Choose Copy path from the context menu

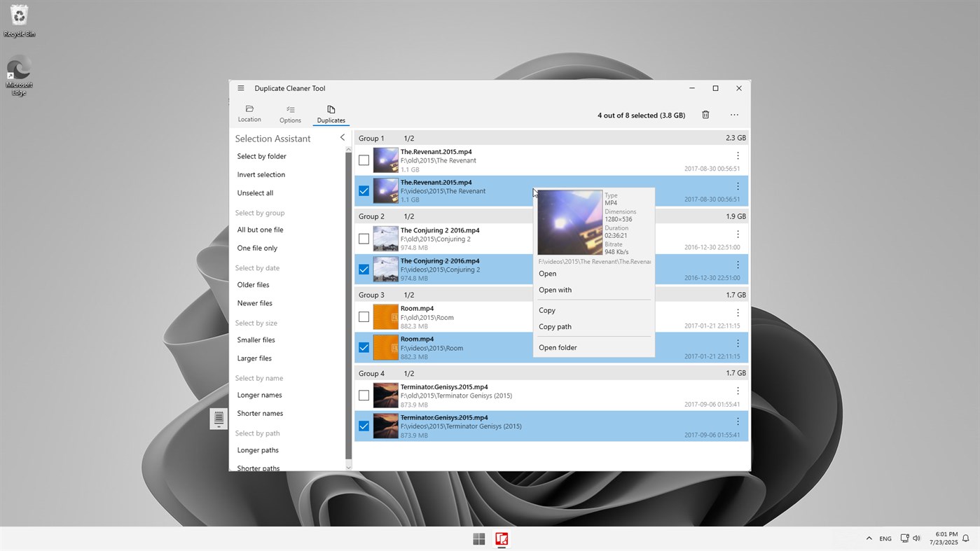point(555,326)
